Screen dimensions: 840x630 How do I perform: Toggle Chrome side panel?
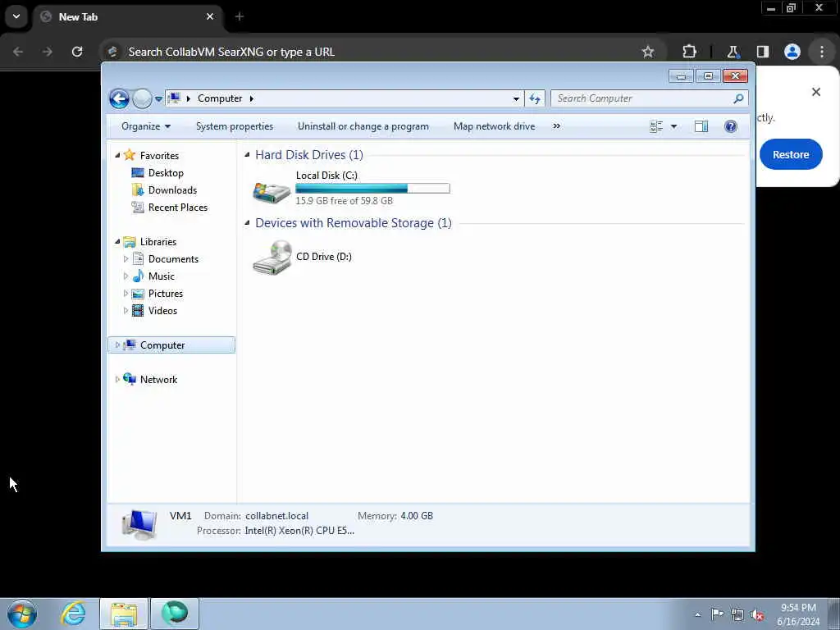click(x=763, y=52)
